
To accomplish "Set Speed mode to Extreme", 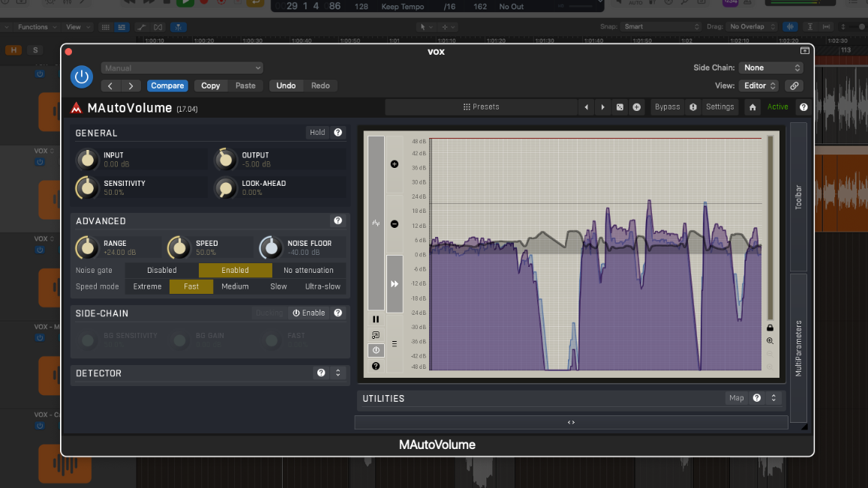I will click(147, 286).
